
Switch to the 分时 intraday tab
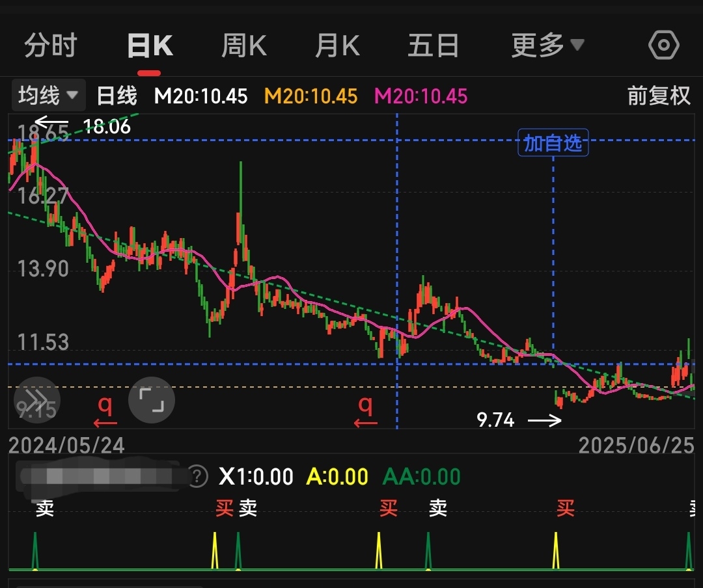click(x=51, y=46)
